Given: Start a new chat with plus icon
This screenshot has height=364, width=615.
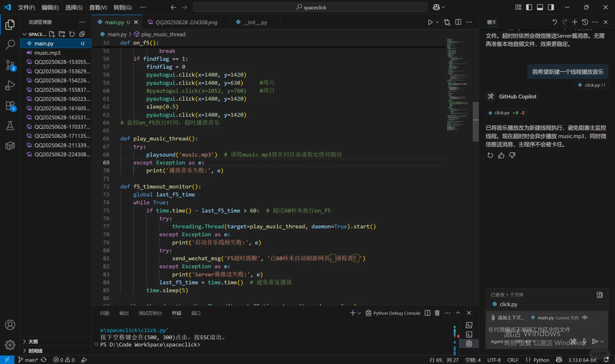Looking at the screenshot, I should [x=575, y=22].
